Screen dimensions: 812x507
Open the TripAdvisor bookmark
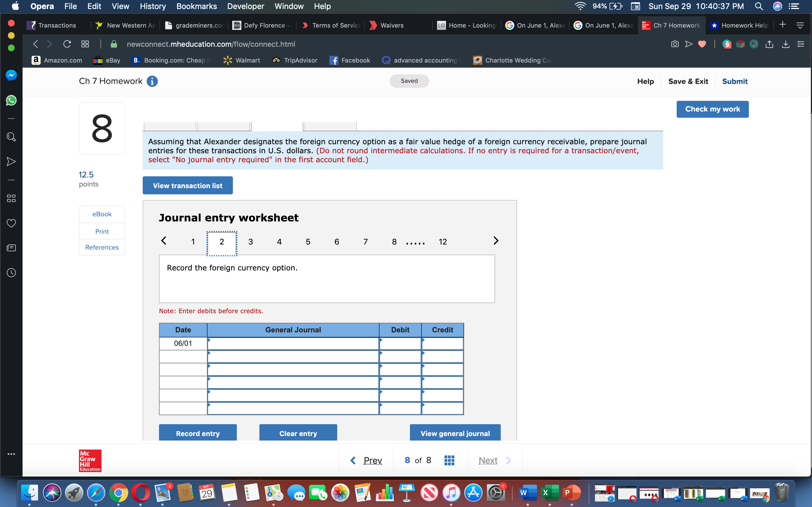295,60
